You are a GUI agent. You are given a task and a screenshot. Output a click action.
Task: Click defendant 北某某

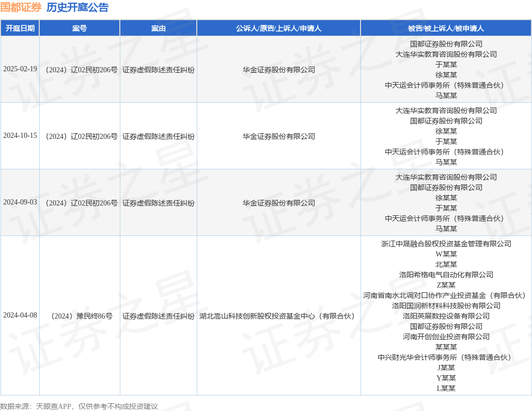(446, 264)
